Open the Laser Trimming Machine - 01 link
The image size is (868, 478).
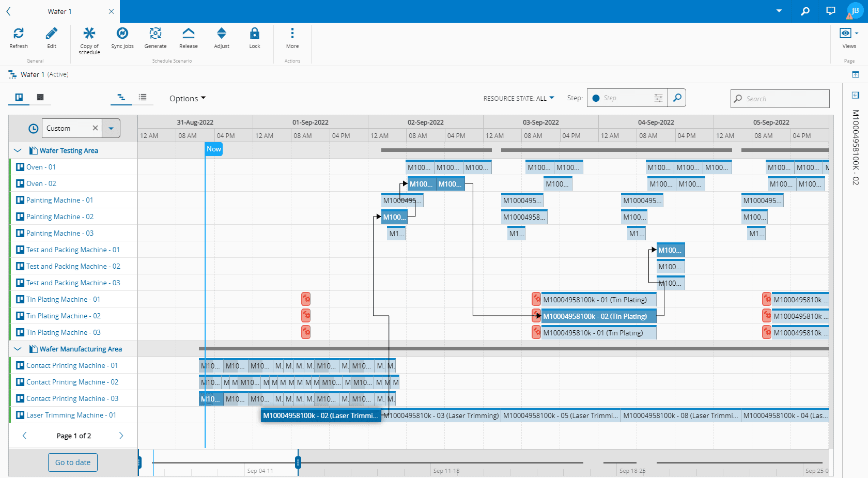(x=71, y=415)
